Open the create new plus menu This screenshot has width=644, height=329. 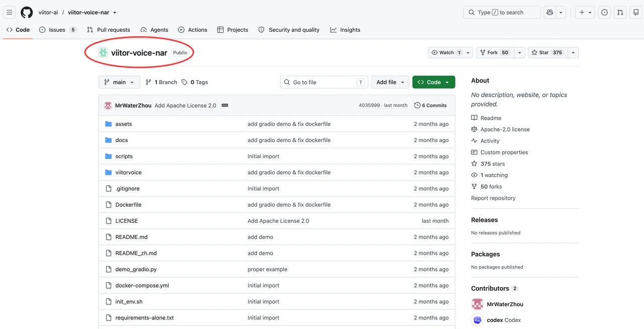(586, 12)
